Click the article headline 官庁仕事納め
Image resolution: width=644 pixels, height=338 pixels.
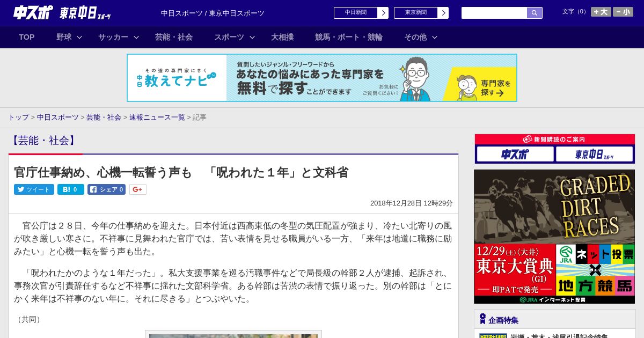click(181, 172)
